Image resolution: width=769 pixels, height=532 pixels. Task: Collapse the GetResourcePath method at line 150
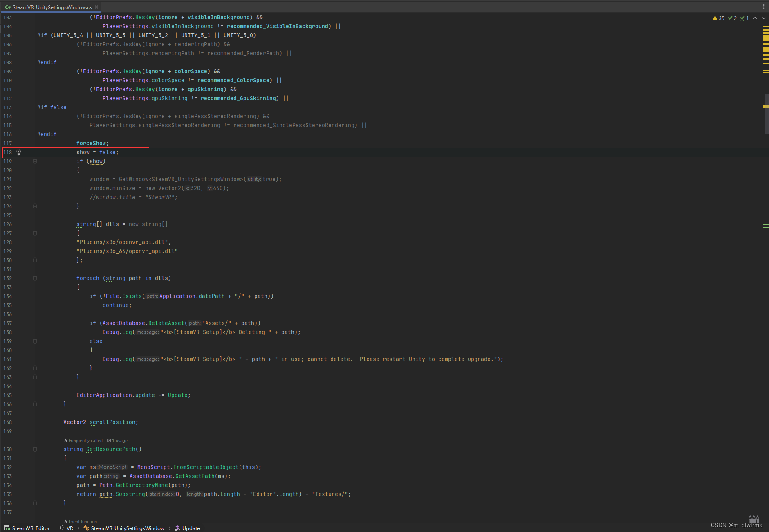point(35,449)
